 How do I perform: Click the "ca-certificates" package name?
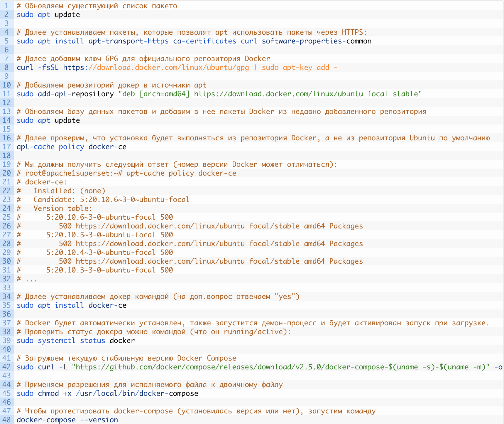click(x=204, y=41)
